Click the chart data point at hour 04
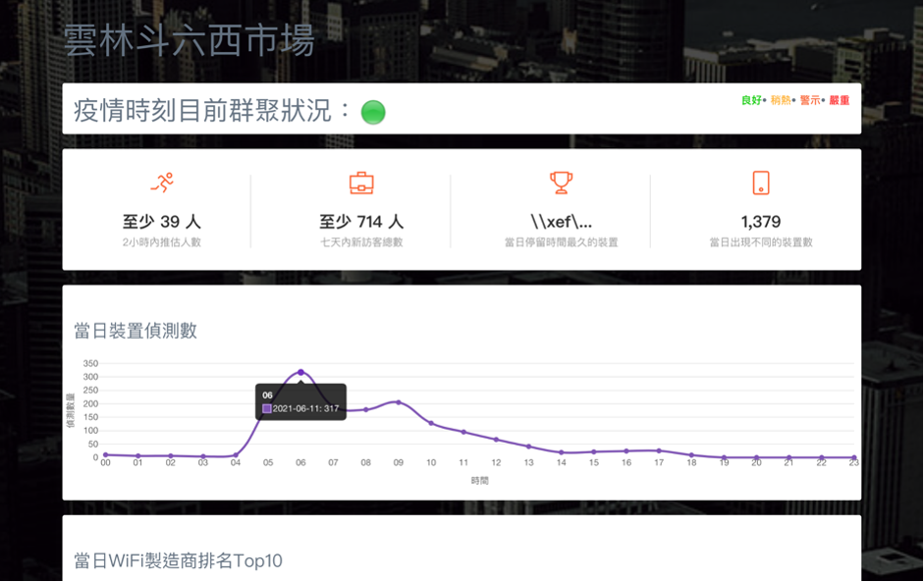Image resolution: width=924 pixels, height=582 pixels. pyautogui.click(x=236, y=455)
